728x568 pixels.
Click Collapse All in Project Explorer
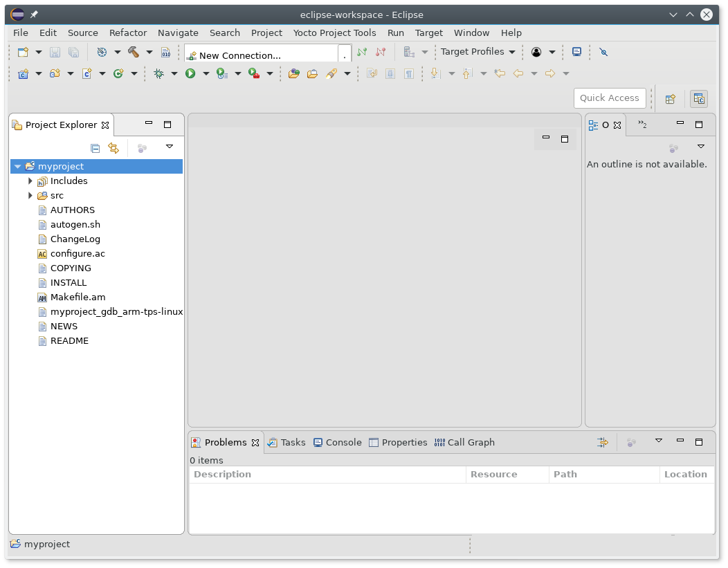click(x=95, y=147)
